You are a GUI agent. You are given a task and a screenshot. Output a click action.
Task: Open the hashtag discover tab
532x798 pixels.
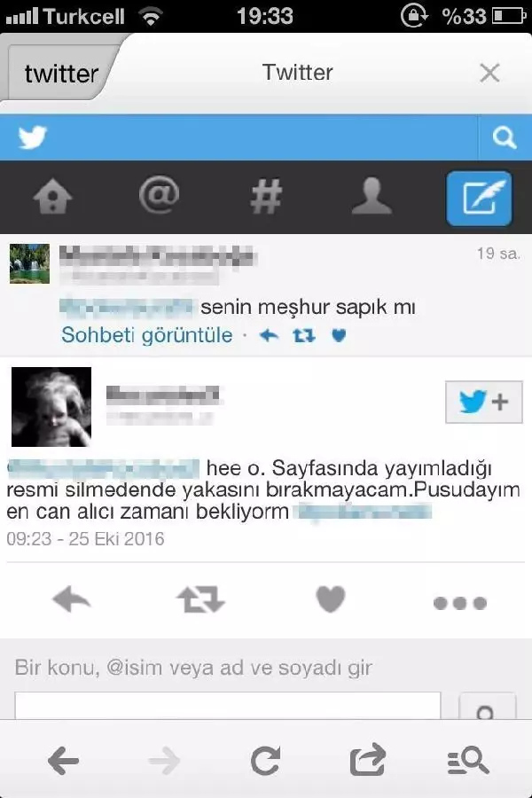point(266,196)
